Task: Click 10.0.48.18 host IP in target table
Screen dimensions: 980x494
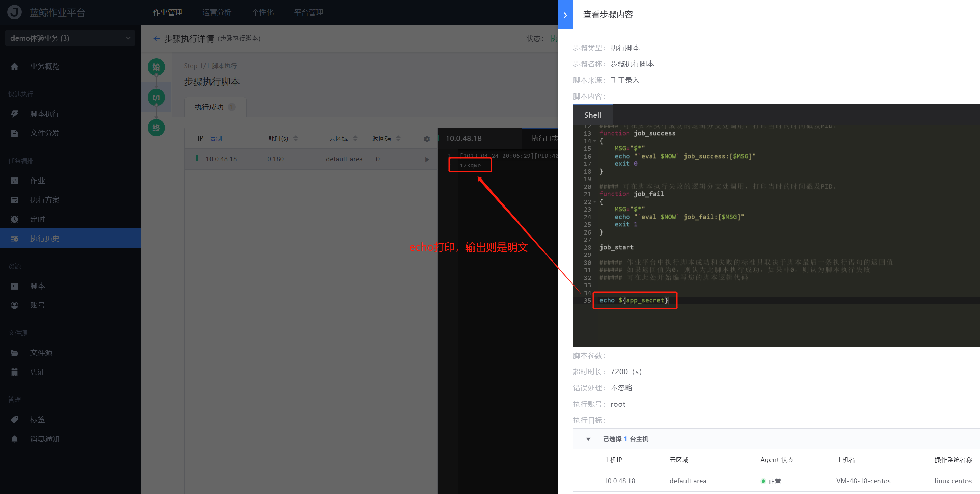Action: (x=619, y=481)
